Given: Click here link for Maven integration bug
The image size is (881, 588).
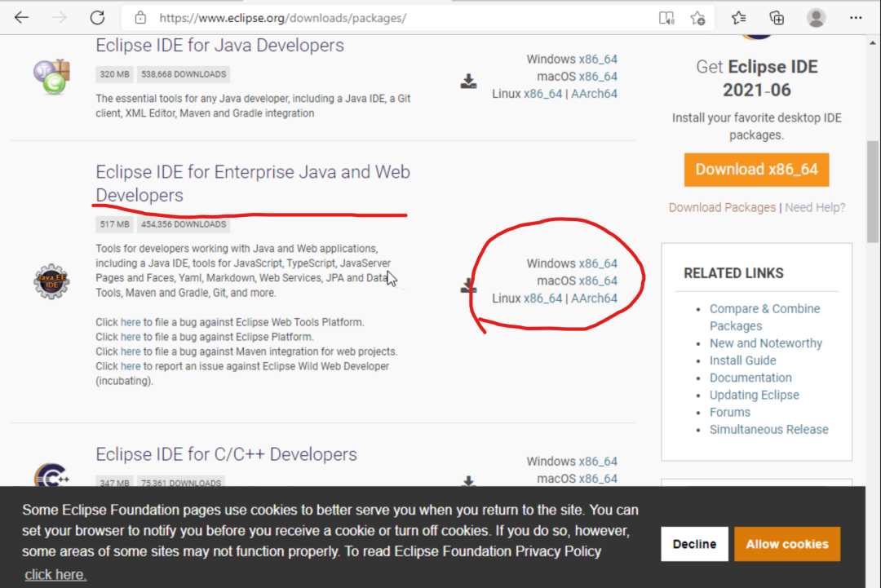Looking at the screenshot, I should (x=131, y=351).
